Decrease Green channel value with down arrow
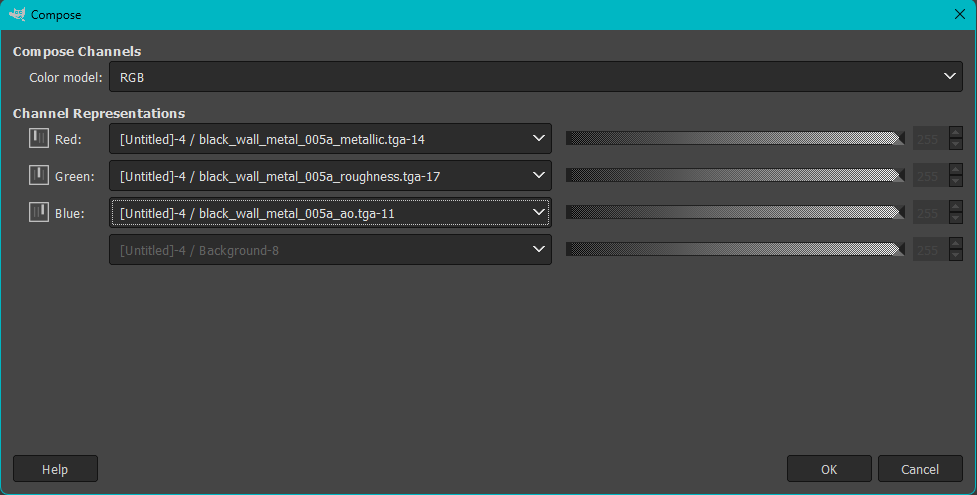Viewport: 977px width, 495px height. pyautogui.click(x=956, y=182)
